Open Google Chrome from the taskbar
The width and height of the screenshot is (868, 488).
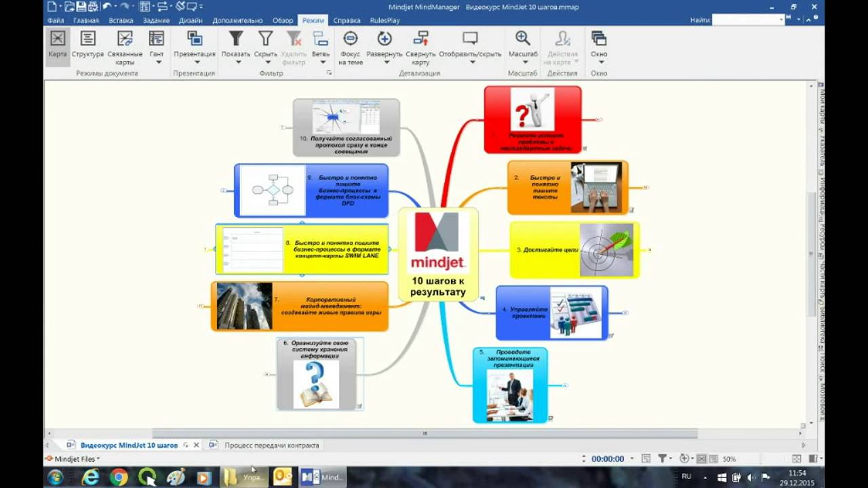coord(119,477)
